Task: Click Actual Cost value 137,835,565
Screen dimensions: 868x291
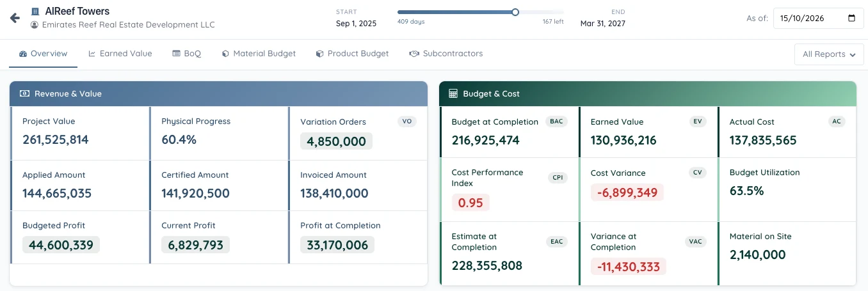Action: (x=763, y=140)
